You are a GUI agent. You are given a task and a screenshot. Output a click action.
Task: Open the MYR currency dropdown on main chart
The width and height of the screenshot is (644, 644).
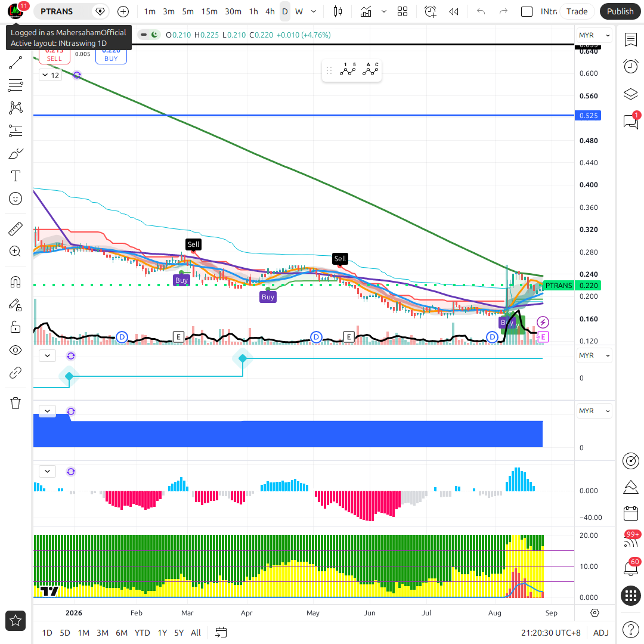594,35
